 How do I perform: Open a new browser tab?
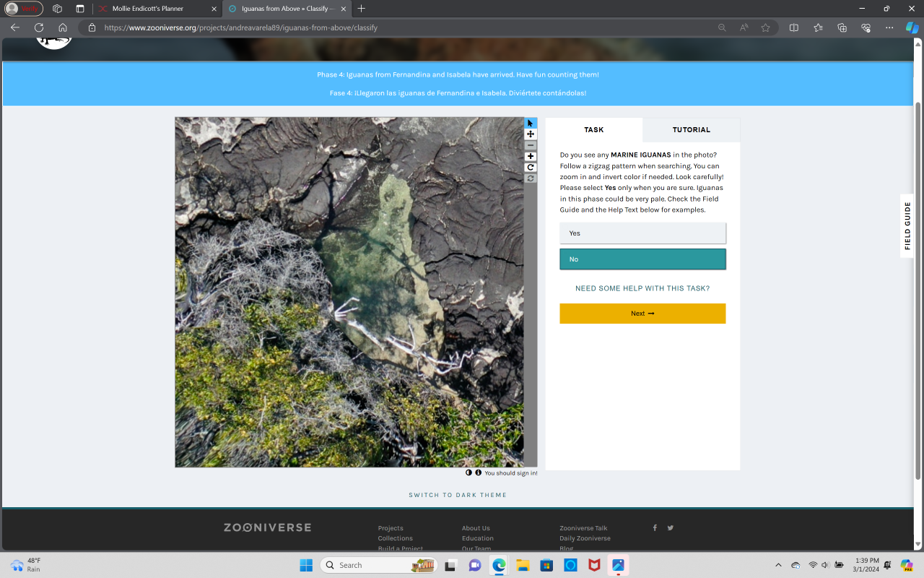361,9
